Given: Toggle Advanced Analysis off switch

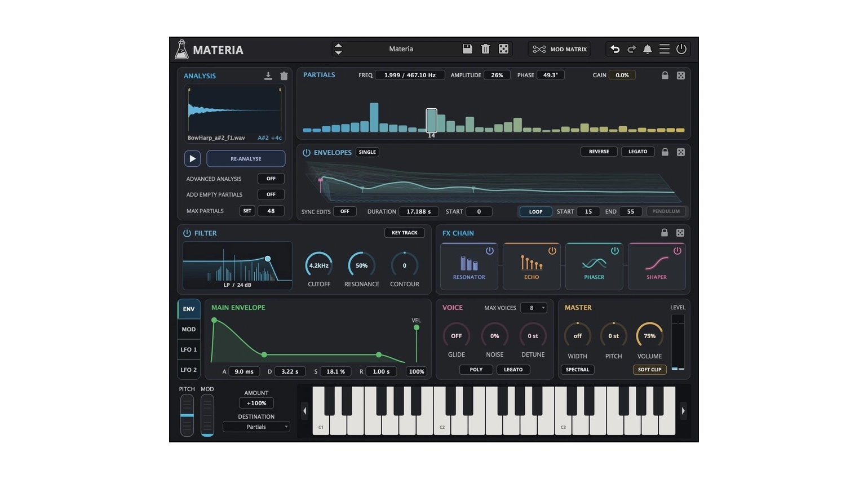Looking at the screenshot, I should tap(271, 179).
